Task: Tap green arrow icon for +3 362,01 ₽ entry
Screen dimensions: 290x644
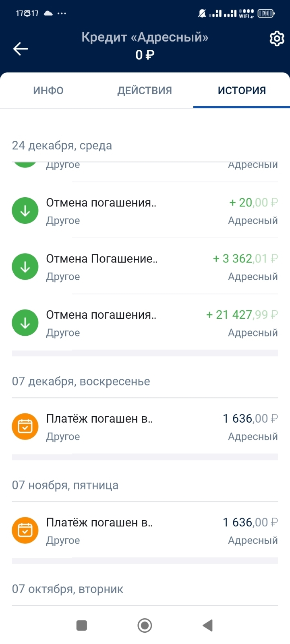Action: tap(25, 266)
